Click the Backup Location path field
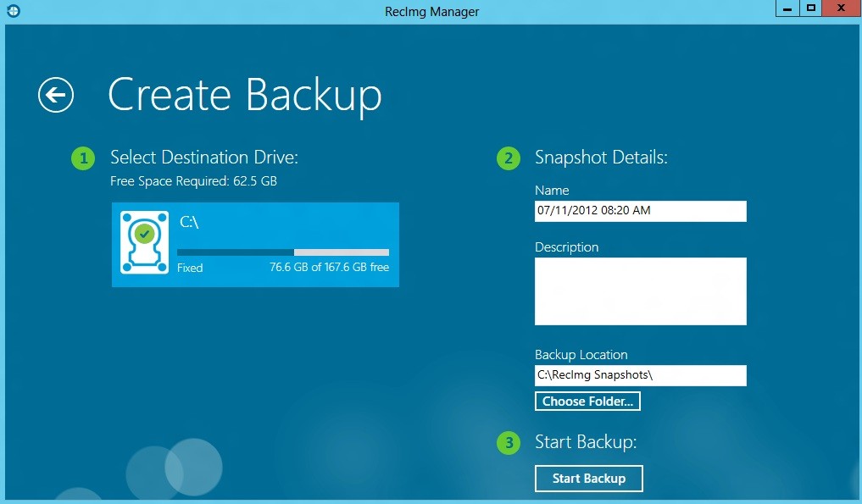The height and width of the screenshot is (504, 862). click(640, 375)
